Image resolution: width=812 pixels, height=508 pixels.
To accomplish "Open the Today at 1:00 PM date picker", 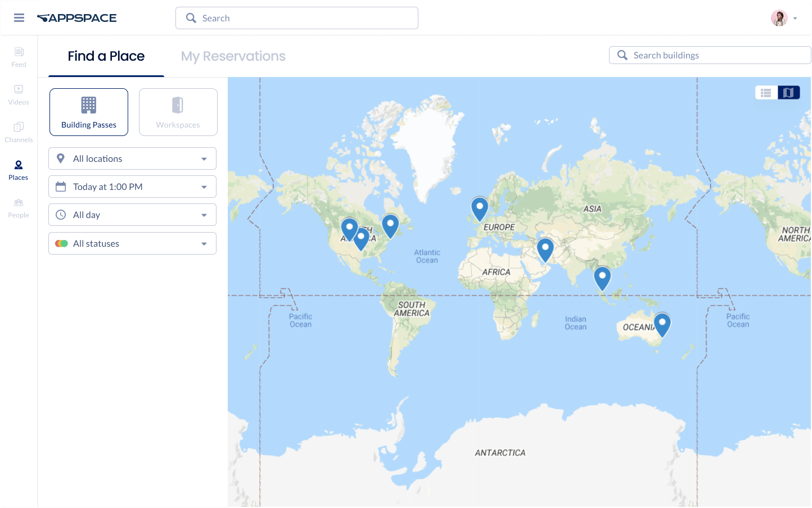I will pyautogui.click(x=132, y=187).
